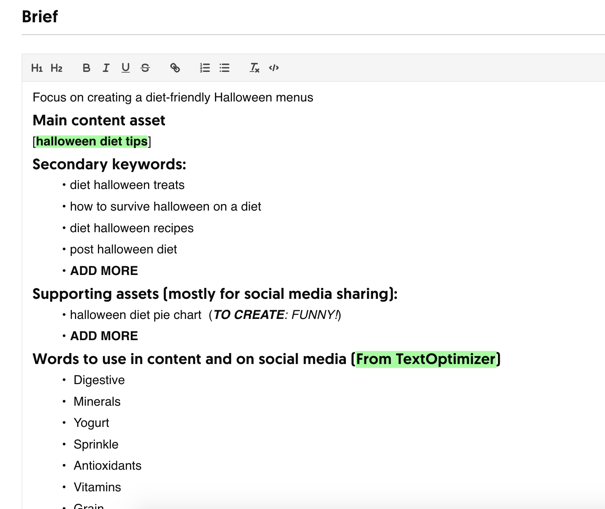
Task: Apply Heading 1 formatting
Action: (x=37, y=68)
